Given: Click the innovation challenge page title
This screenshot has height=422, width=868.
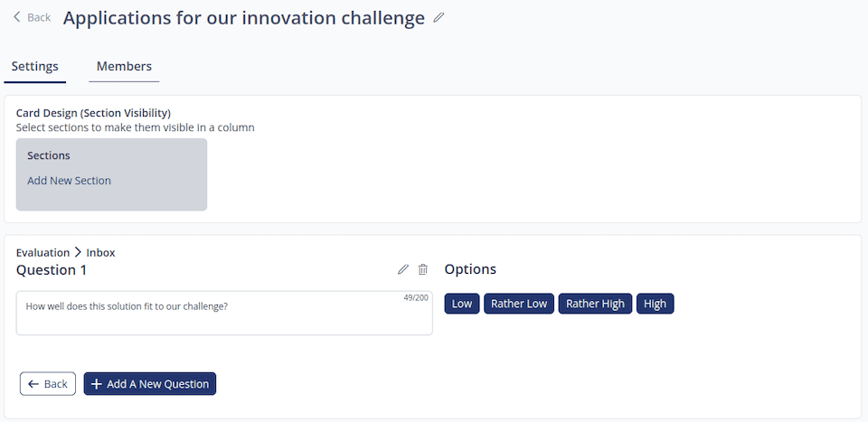Looking at the screenshot, I should coord(243,18).
